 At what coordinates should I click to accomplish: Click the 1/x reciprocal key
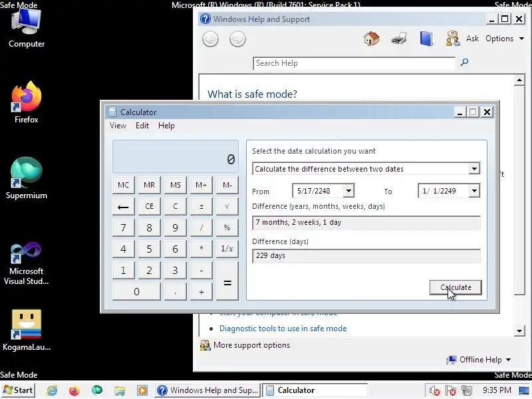point(227,249)
